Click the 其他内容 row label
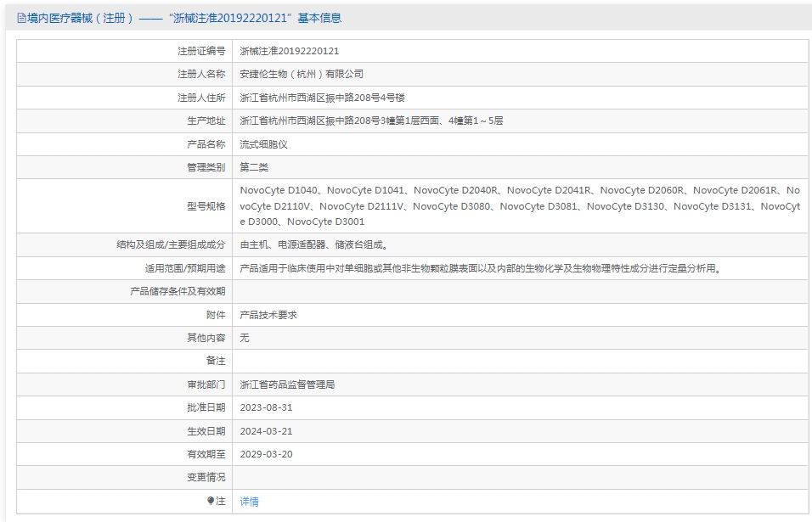 click(x=206, y=338)
